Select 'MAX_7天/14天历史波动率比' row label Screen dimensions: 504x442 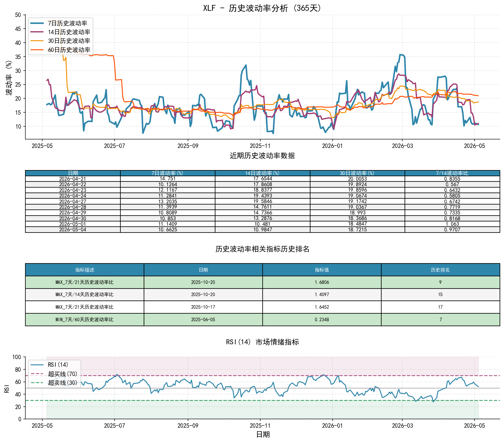point(85,295)
